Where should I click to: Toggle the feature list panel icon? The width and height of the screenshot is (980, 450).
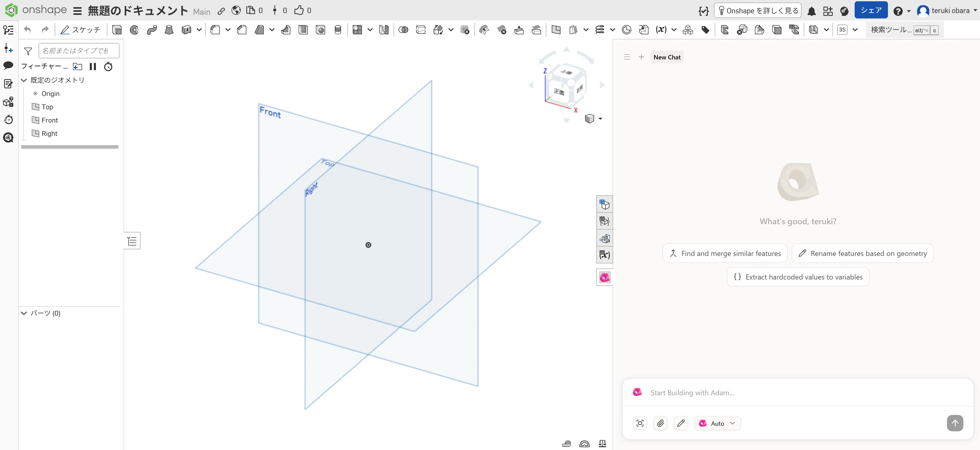[x=8, y=30]
